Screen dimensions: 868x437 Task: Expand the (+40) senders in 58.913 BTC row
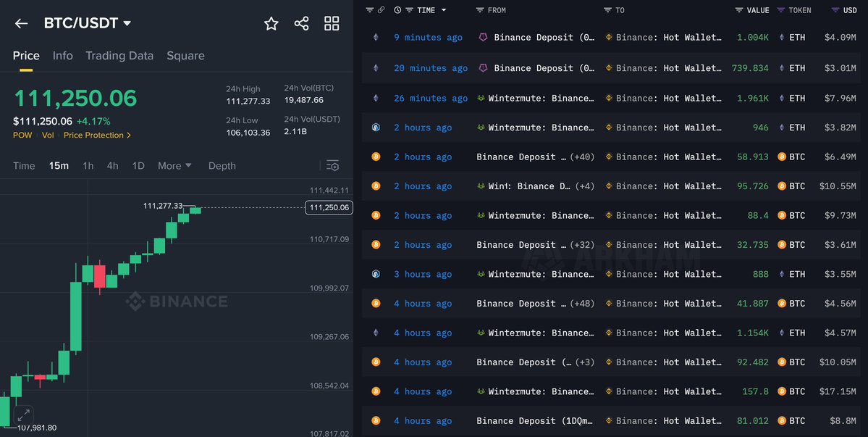pyautogui.click(x=582, y=157)
